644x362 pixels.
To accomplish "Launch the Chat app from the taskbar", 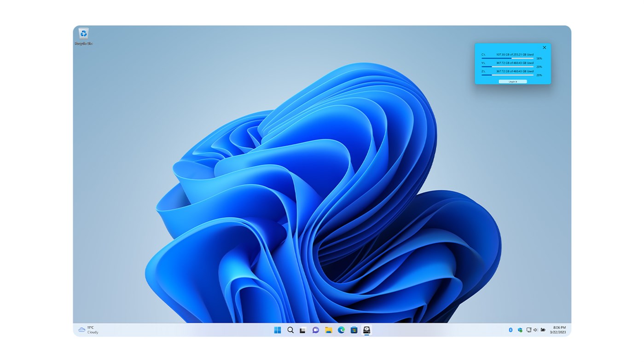I will pyautogui.click(x=315, y=330).
